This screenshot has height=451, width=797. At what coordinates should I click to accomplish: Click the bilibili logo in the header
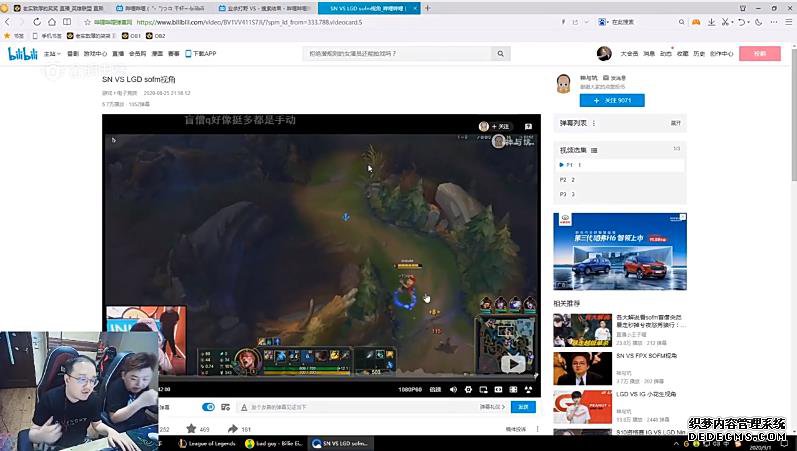22,53
